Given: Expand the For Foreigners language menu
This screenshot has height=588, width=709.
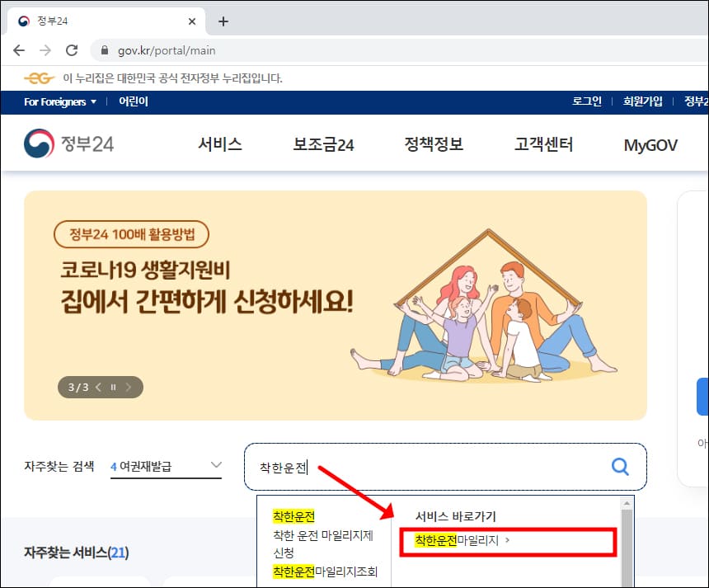Looking at the screenshot, I should tap(54, 101).
